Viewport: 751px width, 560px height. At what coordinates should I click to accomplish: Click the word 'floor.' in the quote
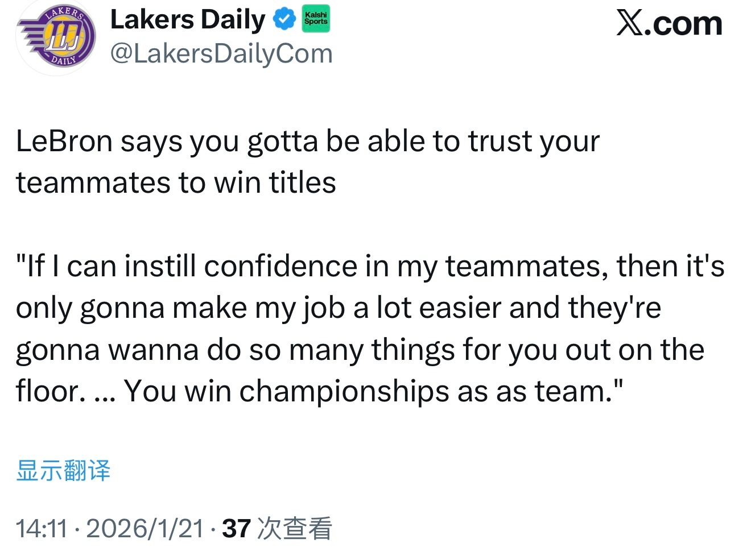tap(50, 391)
